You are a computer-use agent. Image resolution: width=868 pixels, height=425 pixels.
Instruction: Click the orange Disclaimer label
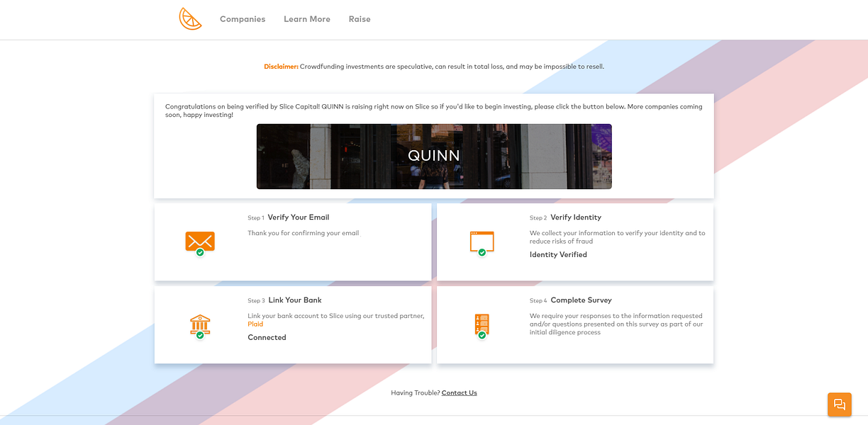pos(282,67)
